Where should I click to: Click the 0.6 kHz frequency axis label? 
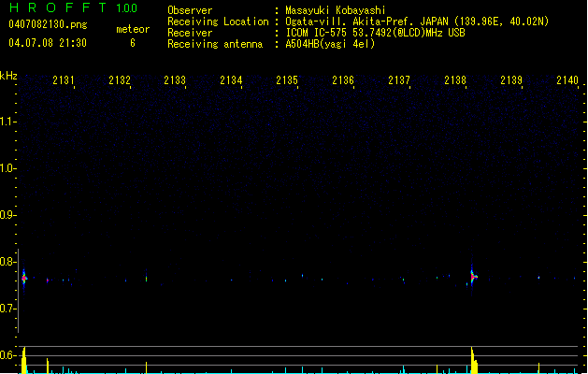pyautogui.click(x=7, y=355)
